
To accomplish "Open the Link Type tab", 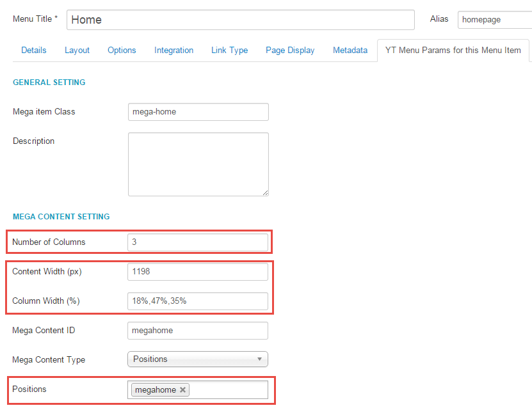I will 229,50.
